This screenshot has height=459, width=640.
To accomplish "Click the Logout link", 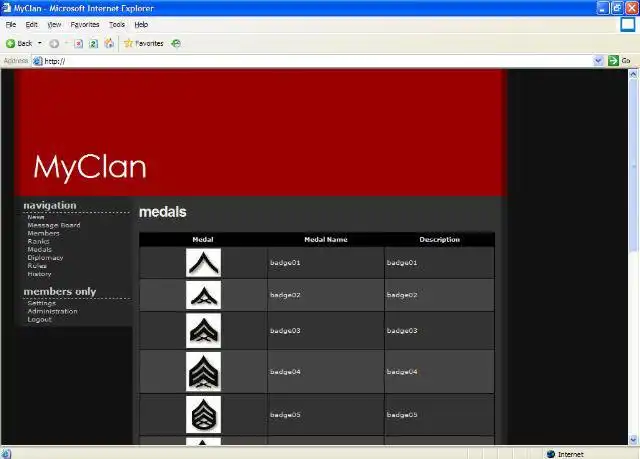I will pyautogui.click(x=40, y=319).
